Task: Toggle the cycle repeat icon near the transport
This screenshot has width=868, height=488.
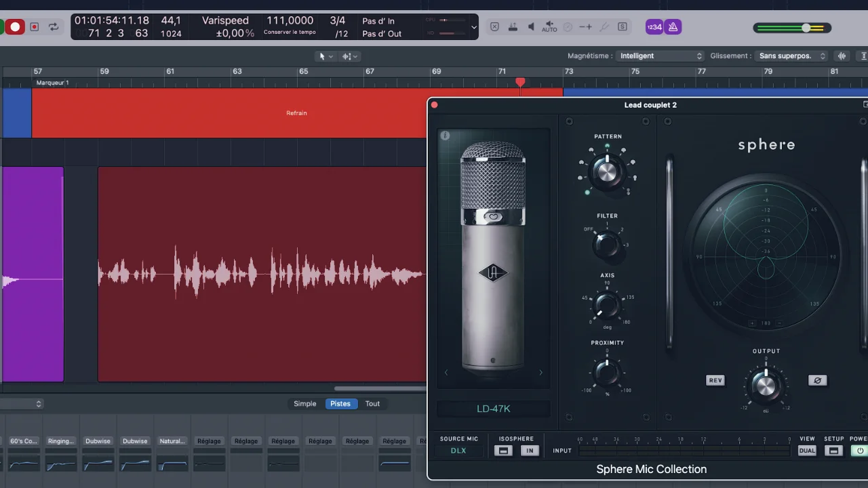Action: click(54, 26)
